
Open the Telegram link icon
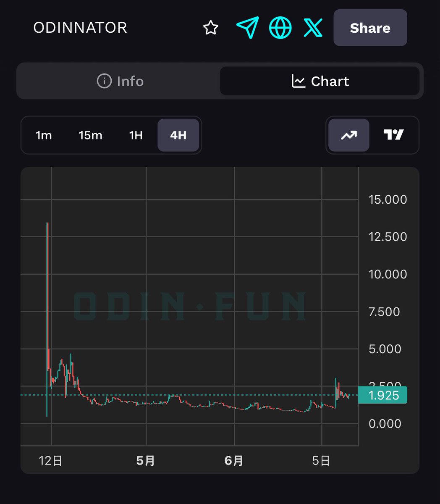tap(248, 28)
